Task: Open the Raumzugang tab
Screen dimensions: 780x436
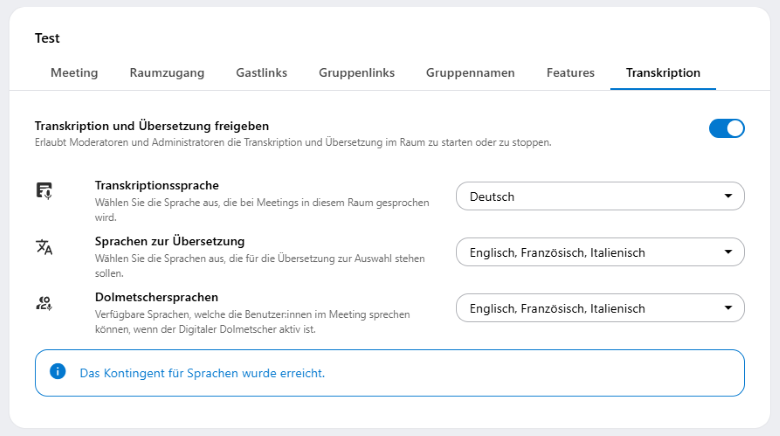Action: pyautogui.click(x=167, y=73)
